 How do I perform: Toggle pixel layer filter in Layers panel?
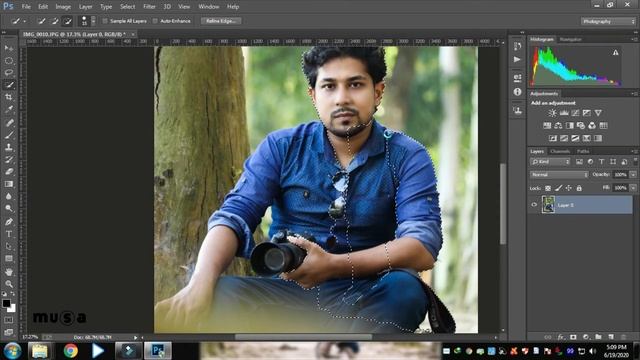(x=579, y=162)
